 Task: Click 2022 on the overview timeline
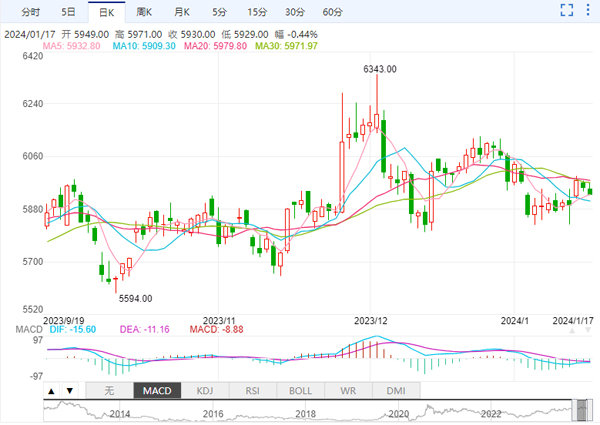491,414
